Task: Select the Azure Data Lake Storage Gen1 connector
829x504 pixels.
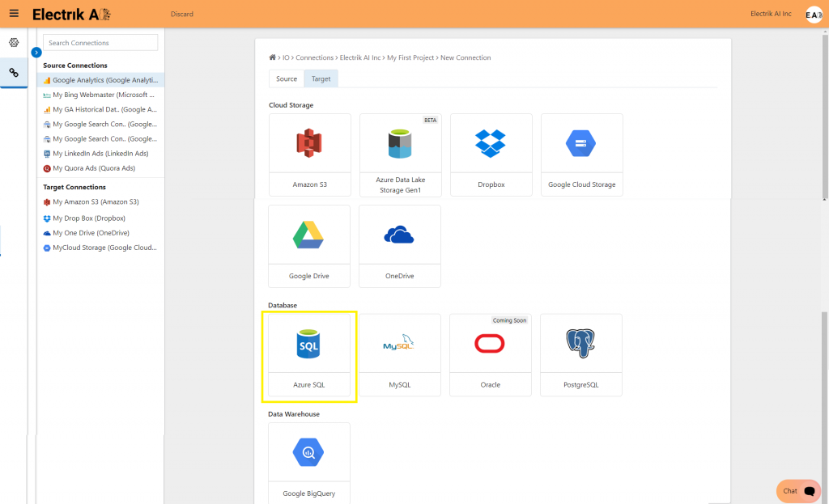Action: 400,154
